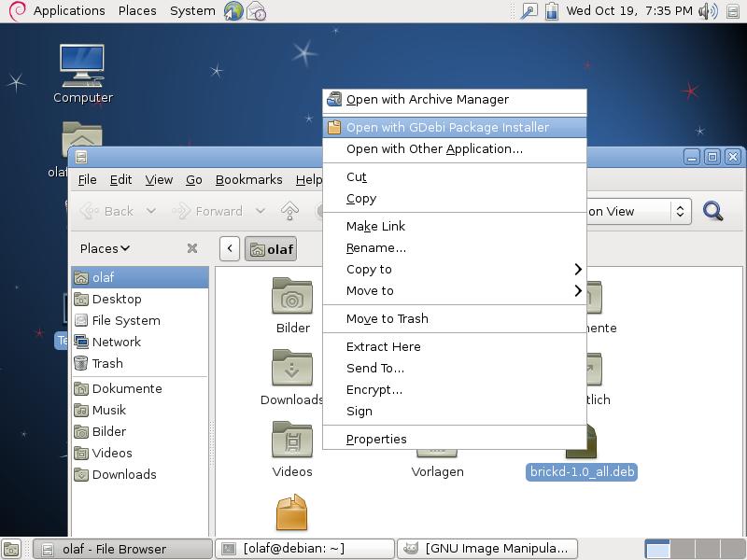Open the Videos folder icon
This screenshot has width=747, height=560.
pos(292,441)
